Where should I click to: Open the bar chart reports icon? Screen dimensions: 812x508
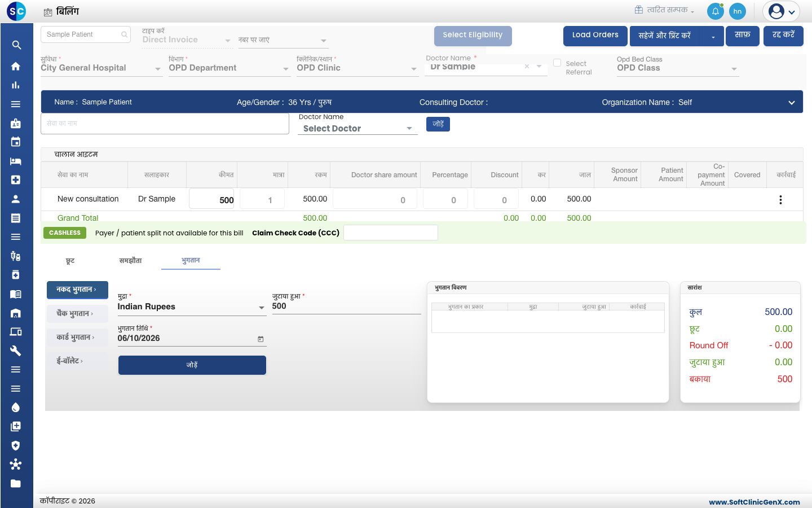pyautogui.click(x=16, y=85)
